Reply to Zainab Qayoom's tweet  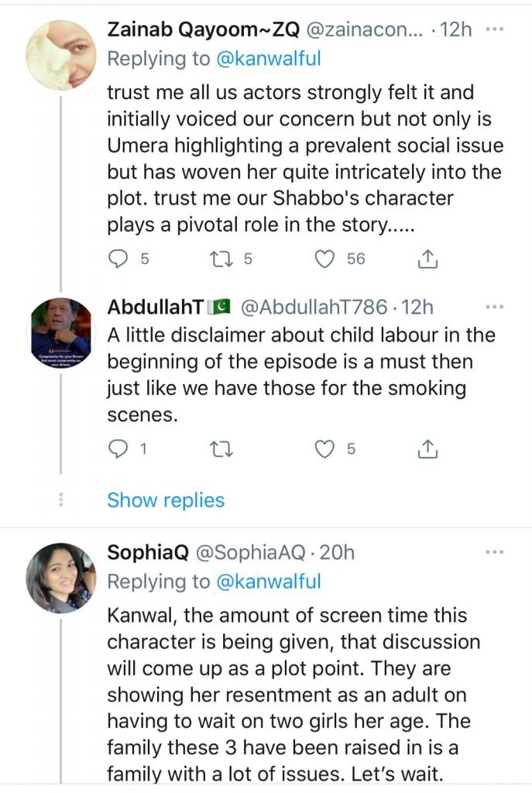coord(118,259)
